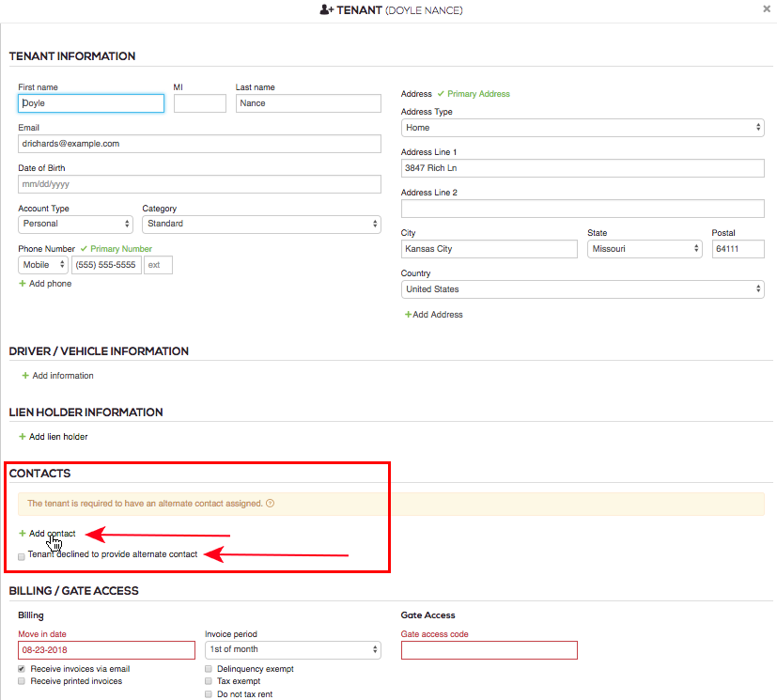Close the Tenant dialog with the X

coord(767,8)
